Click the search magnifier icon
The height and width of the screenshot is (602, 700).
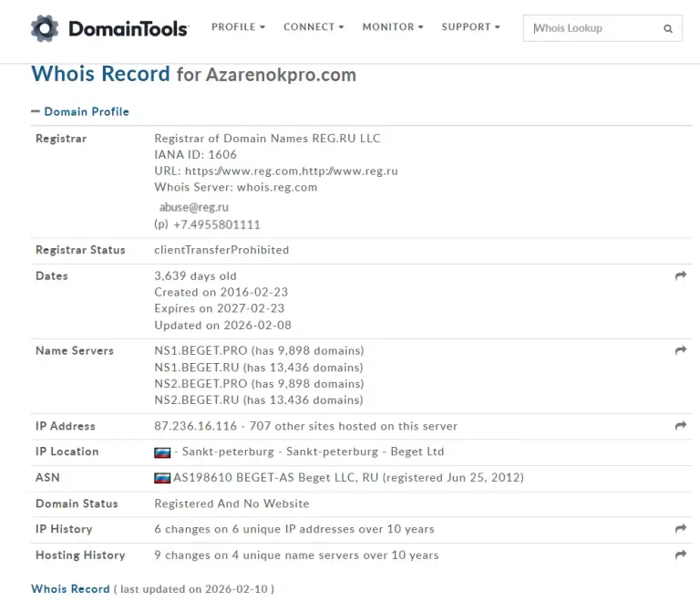[x=668, y=28]
